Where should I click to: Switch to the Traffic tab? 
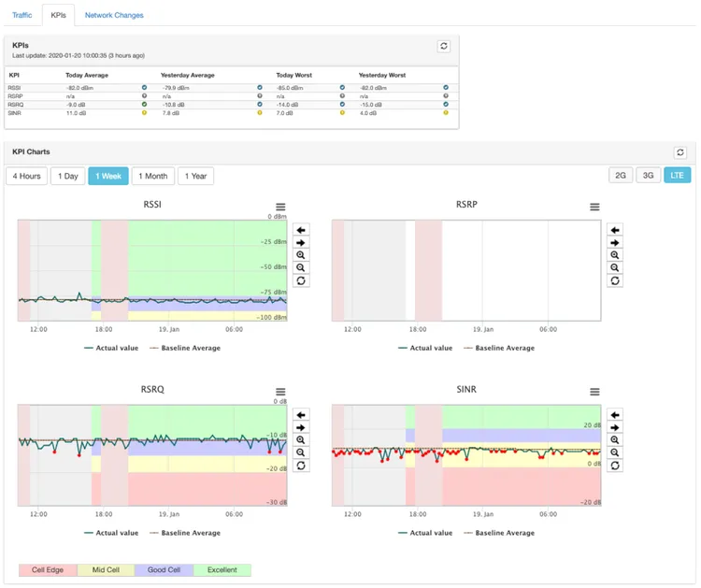21,15
